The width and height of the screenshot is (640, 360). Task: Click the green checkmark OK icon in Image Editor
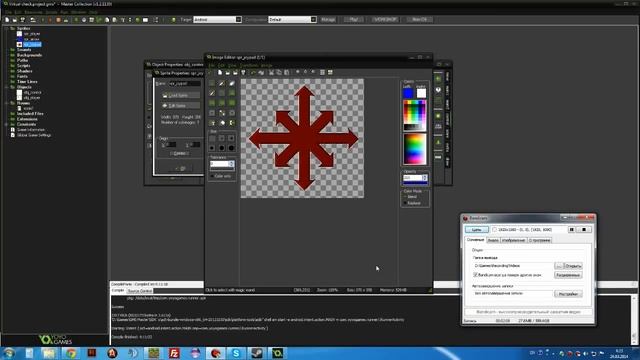(210, 73)
